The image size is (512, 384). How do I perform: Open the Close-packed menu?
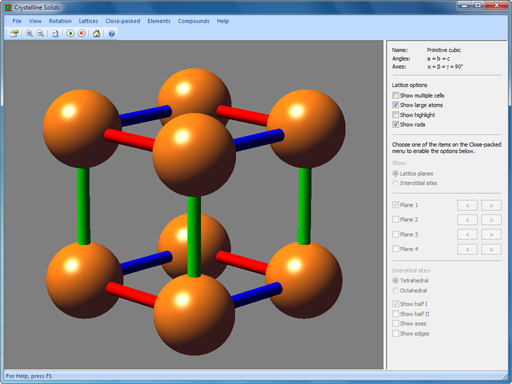click(123, 21)
